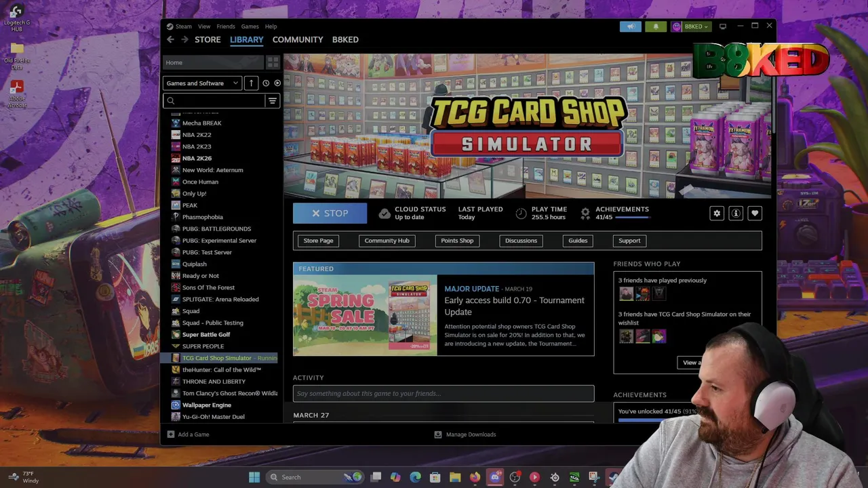Open the library advanced filter icon
This screenshot has height=488, width=868.
click(x=273, y=101)
